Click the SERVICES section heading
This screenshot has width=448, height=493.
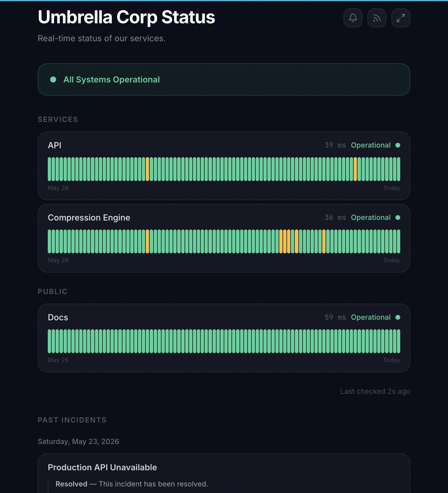(58, 120)
